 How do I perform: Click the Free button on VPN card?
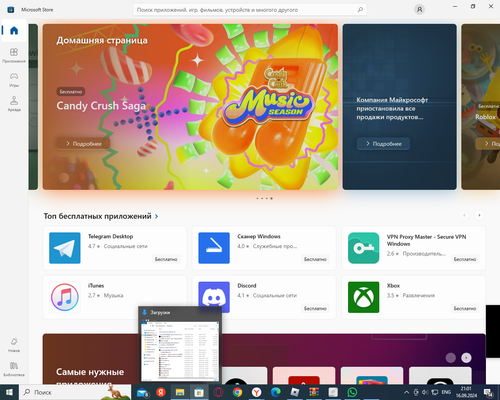click(465, 259)
